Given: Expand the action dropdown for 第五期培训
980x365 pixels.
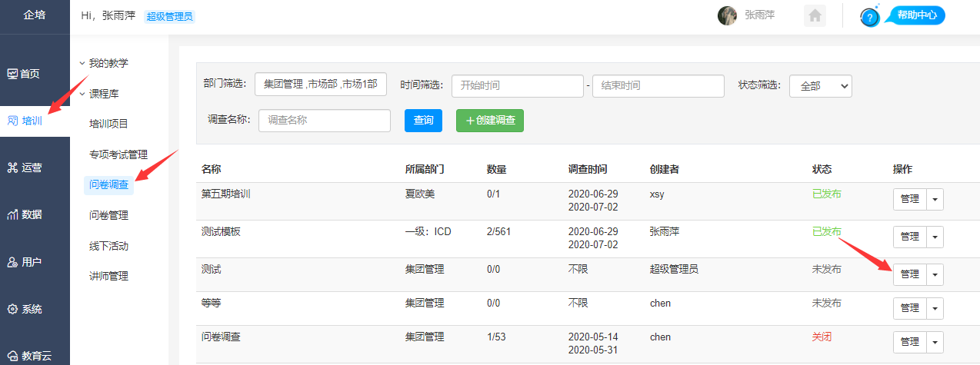Looking at the screenshot, I should (x=935, y=199).
